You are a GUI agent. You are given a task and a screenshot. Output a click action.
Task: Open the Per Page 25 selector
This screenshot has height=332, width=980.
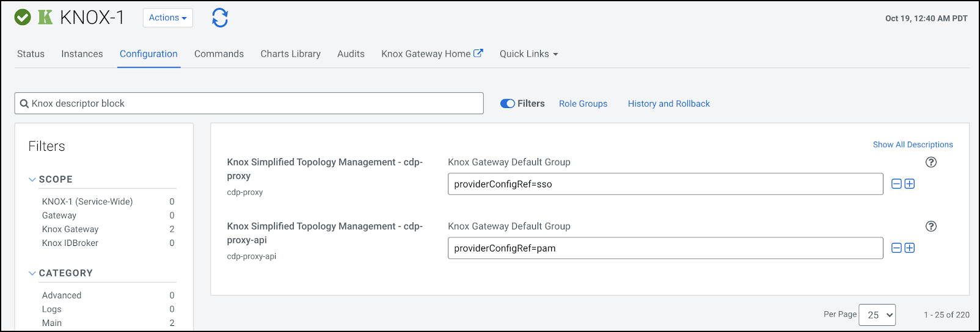click(877, 315)
